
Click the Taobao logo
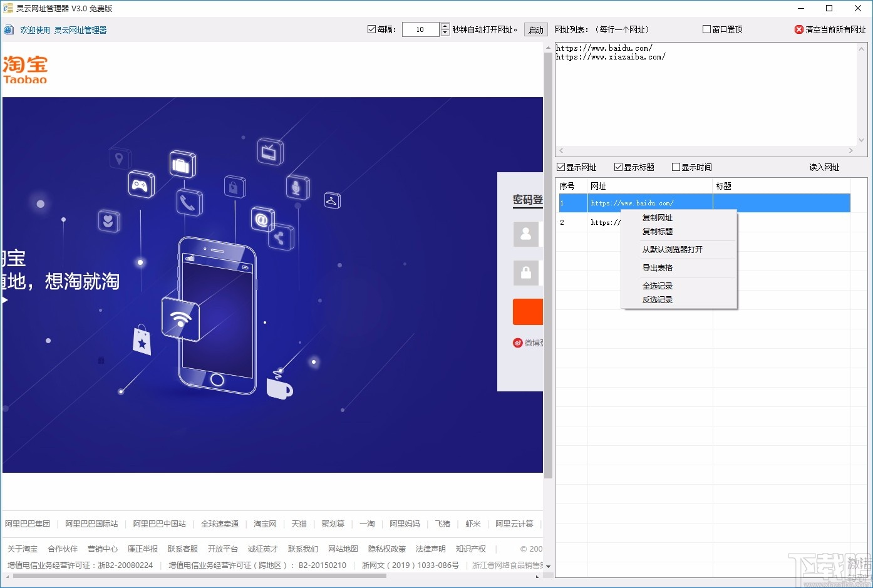tap(25, 70)
